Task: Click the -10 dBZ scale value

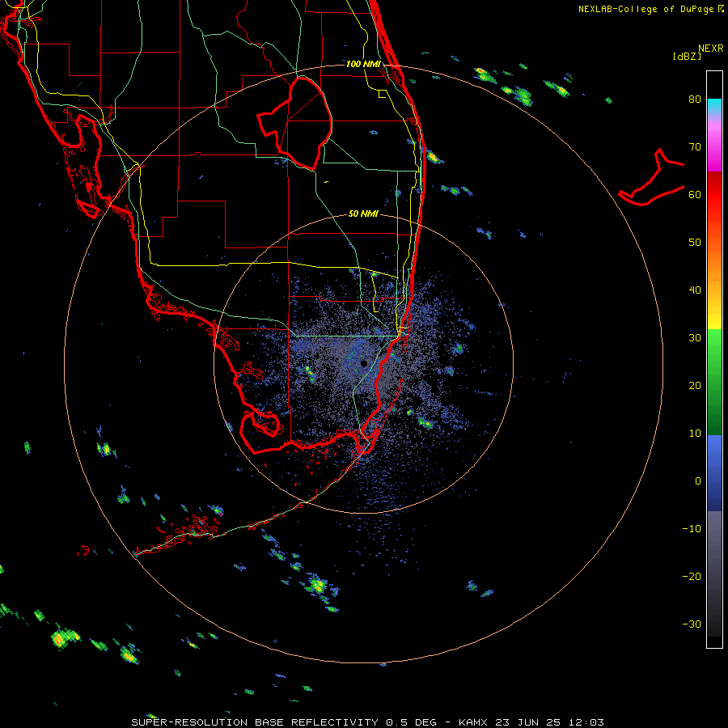Action: coord(692,529)
